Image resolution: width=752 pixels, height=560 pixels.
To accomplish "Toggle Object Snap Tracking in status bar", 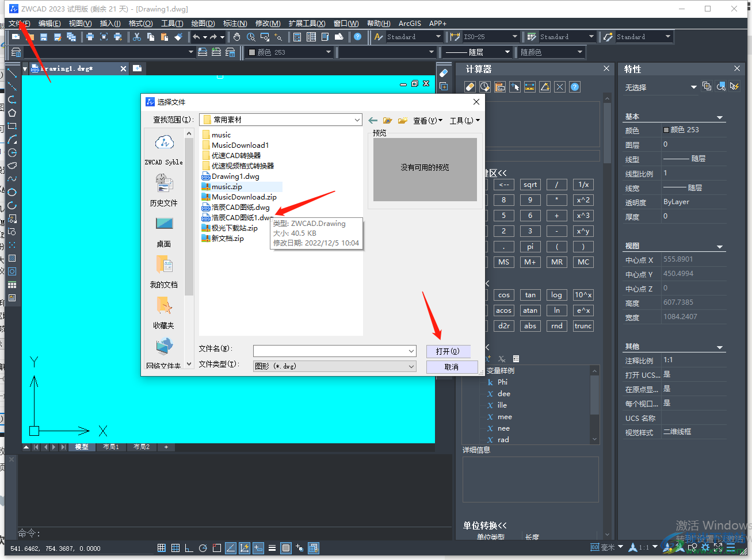I will click(231, 548).
